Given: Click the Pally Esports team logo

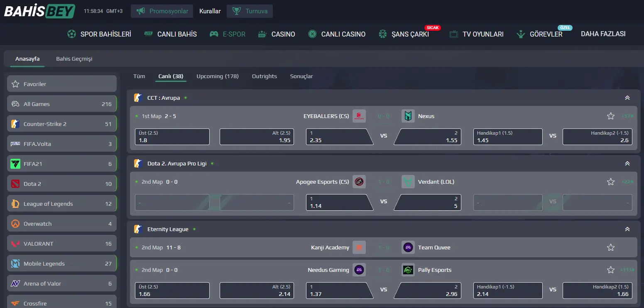Looking at the screenshot, I should 408,270.
